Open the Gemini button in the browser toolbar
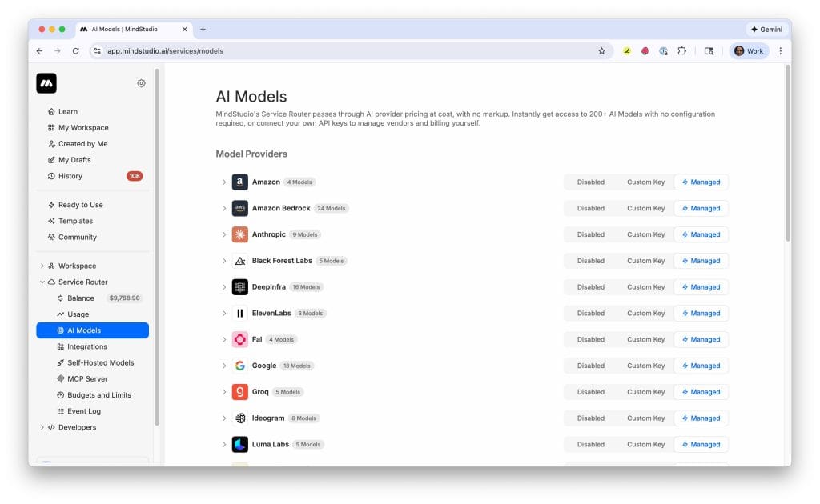Screen dimensions: 820x504 (765, 29)
